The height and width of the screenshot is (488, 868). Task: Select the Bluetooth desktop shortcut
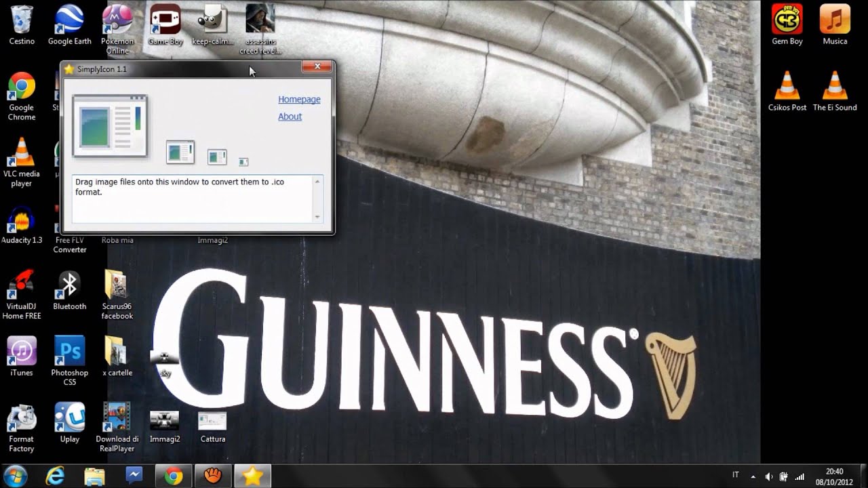click(70, 291)
